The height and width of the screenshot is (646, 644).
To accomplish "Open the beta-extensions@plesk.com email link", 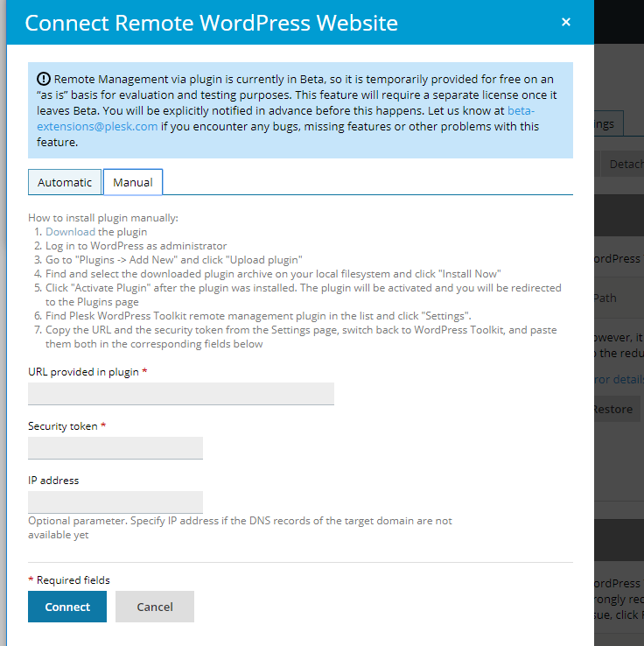I will click(285, 119).
